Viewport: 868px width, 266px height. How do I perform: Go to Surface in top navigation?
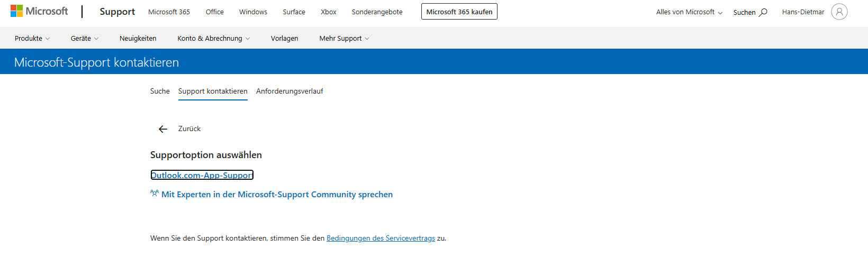click(x=294, y=12)
